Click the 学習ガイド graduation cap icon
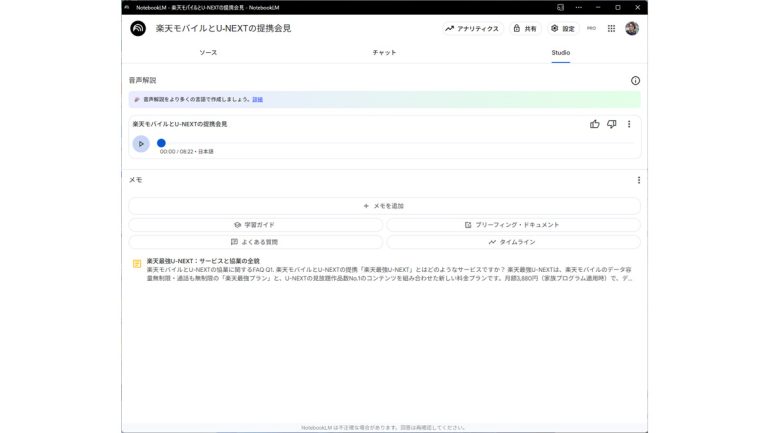The image size is (770, 433). coord(238,225)
